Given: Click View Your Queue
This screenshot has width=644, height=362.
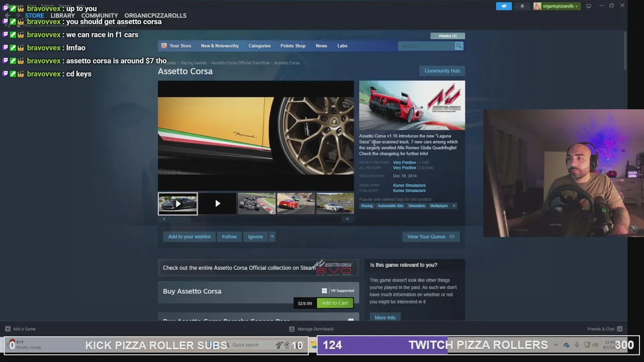Looking at the screenshot, I should [431, 237].
